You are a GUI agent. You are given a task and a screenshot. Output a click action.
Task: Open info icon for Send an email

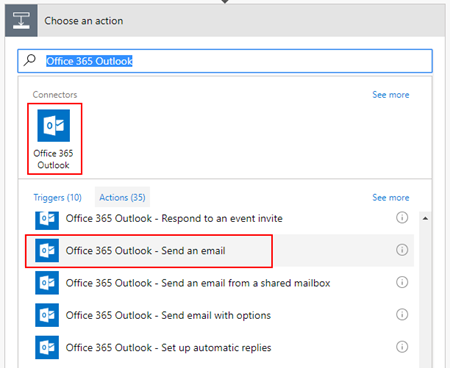(402, 250)
